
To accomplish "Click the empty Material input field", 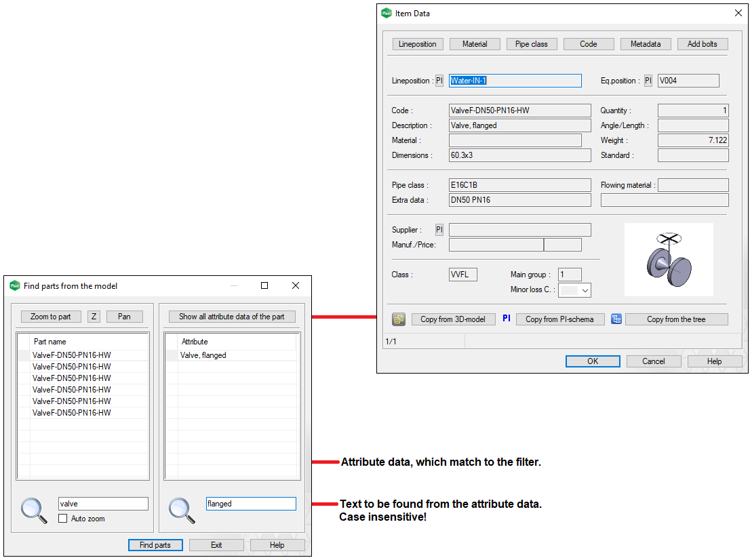I will [515, 140].
